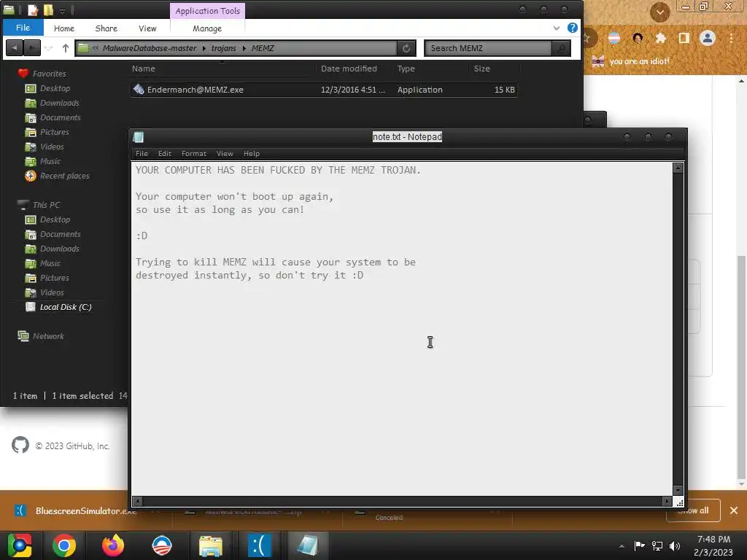Open Notepad Help menu
Viewport: 747px width, 560px height.
click(252, 153)
